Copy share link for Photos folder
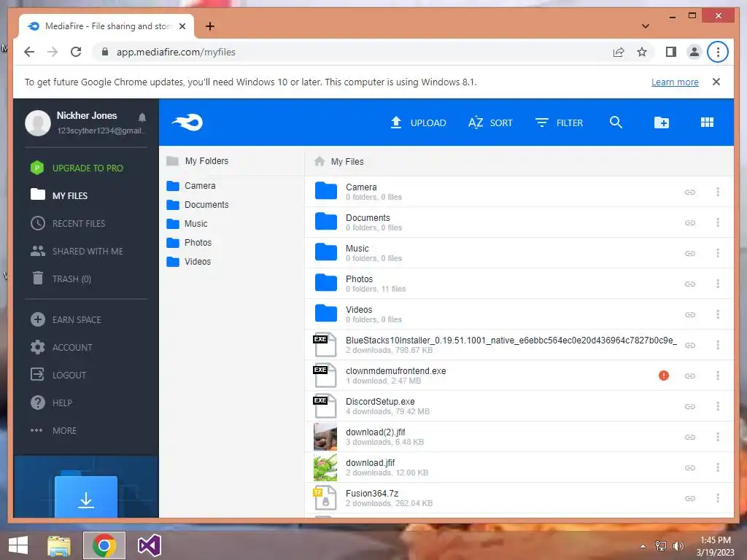The image size is (747, 560). 690,284
